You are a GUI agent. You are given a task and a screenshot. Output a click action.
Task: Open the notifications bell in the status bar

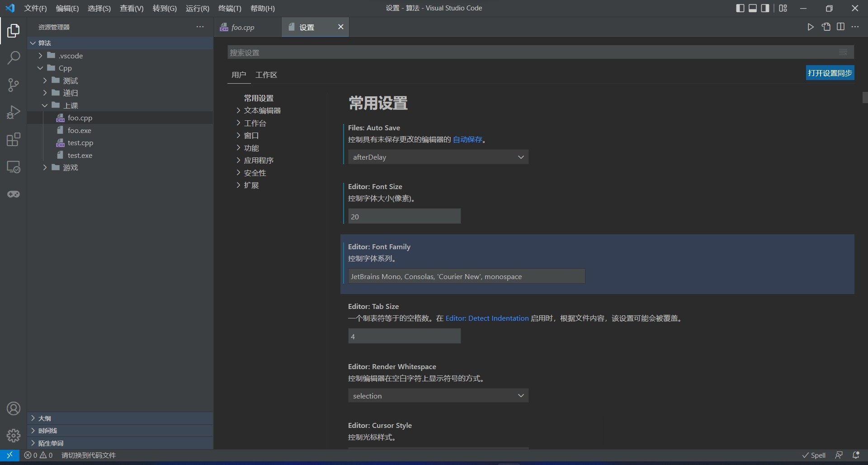857,455
